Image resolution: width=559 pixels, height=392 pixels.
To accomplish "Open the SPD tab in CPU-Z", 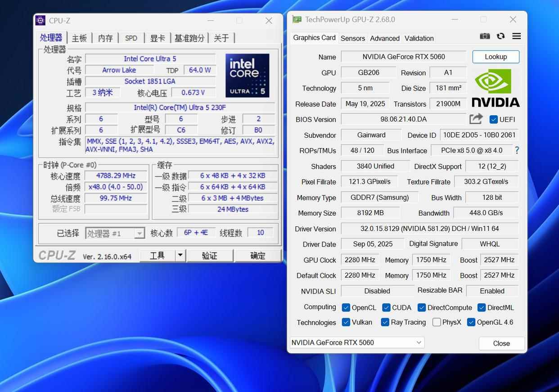I will 131,38.
